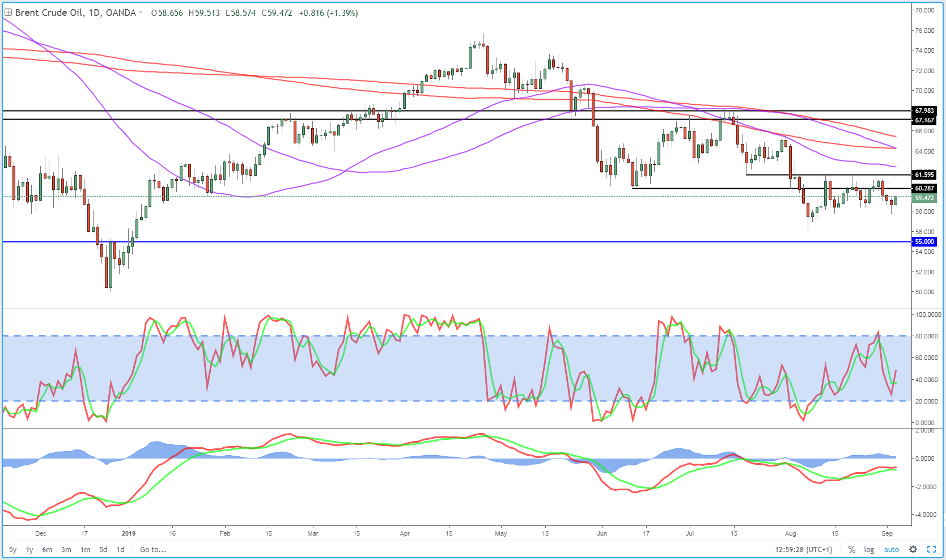The width and height of the screenshot is (946, 560).
Task: Expand the chart legend plus icon
Action: [8, 12]
